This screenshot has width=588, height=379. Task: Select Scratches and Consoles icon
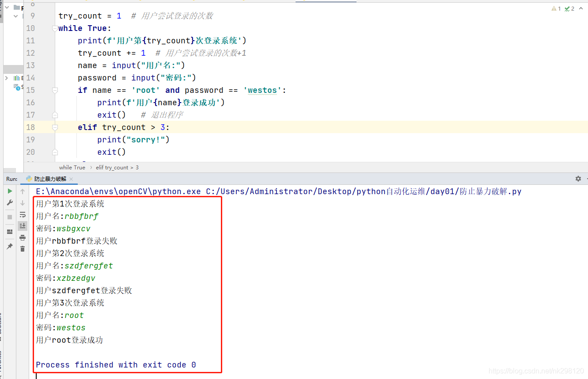pos(17,87)
